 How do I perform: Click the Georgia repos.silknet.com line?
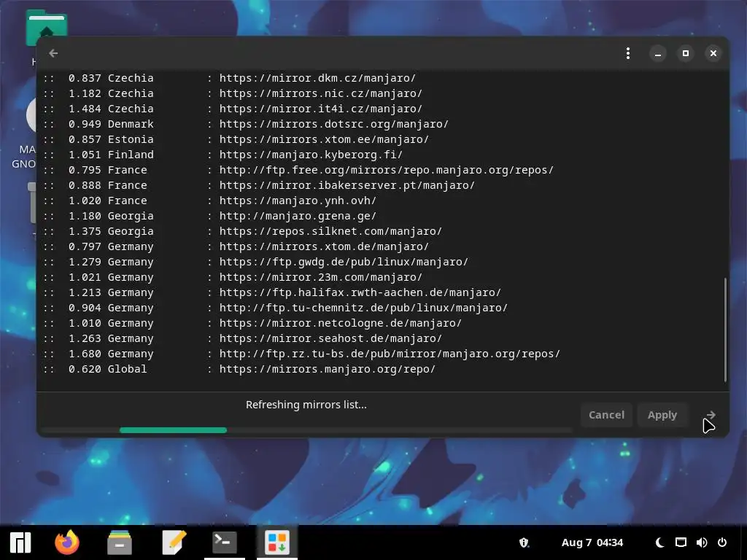[x=242, y=231]
